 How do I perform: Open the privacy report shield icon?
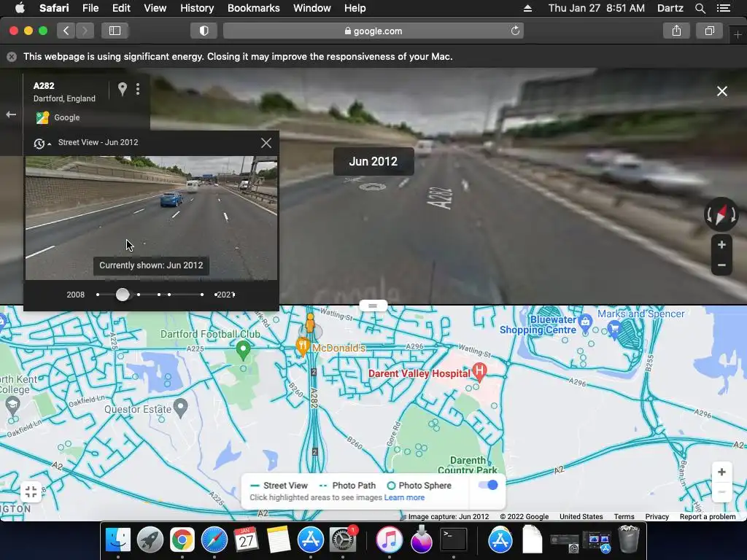[x=204, y=31]
